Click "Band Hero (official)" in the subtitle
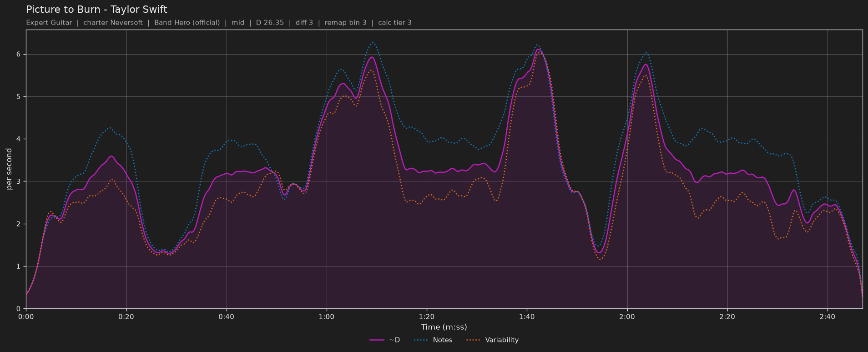 [x=187, y=23]
